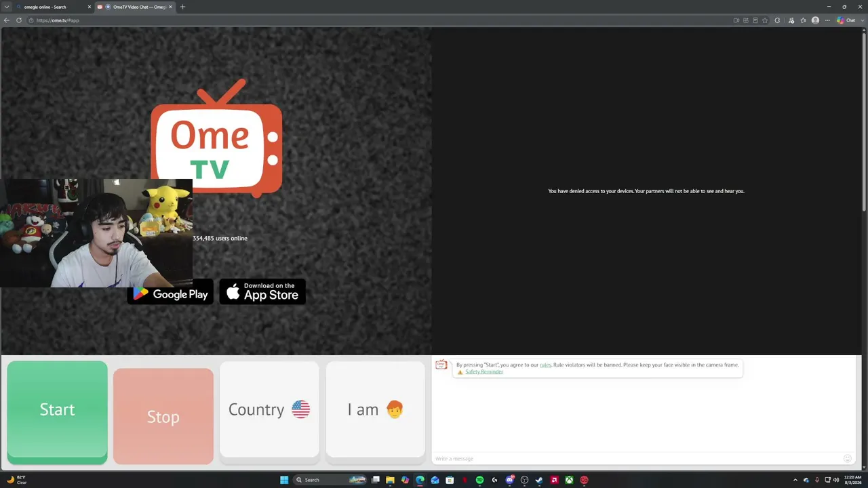Viewport: 868px width, 488px height.
Task: Add this page to favorites
Action: (765, 20)
